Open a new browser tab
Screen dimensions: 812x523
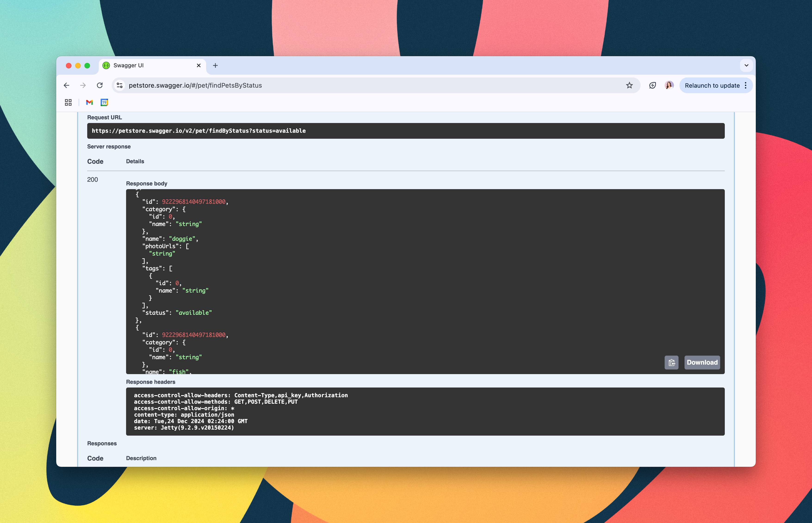215,65
